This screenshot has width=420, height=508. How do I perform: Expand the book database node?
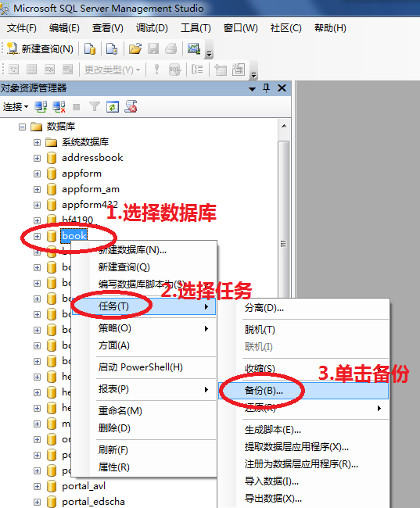[x=37, y=236]
